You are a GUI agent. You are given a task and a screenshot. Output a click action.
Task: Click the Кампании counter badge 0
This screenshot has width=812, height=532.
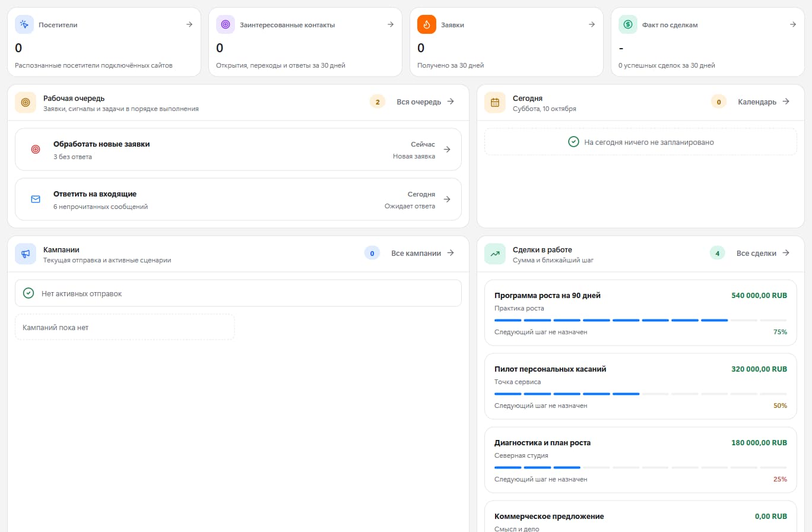point(372,253)
